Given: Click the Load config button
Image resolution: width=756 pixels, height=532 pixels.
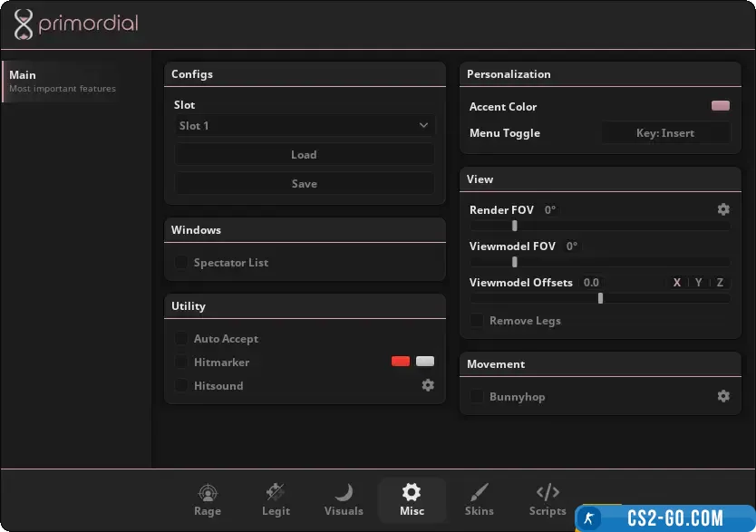Looking at the screenshot, I should pos(304,155).
